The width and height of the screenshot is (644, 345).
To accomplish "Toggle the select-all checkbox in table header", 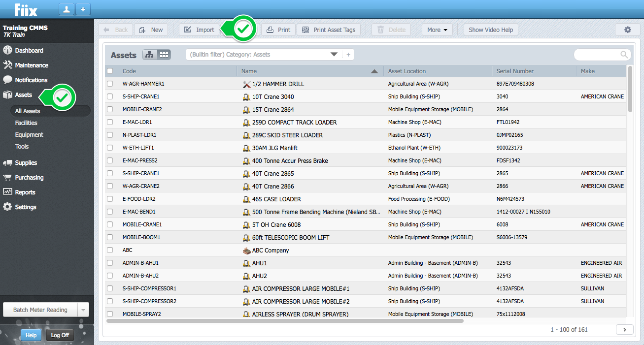I will pos(110,71).
